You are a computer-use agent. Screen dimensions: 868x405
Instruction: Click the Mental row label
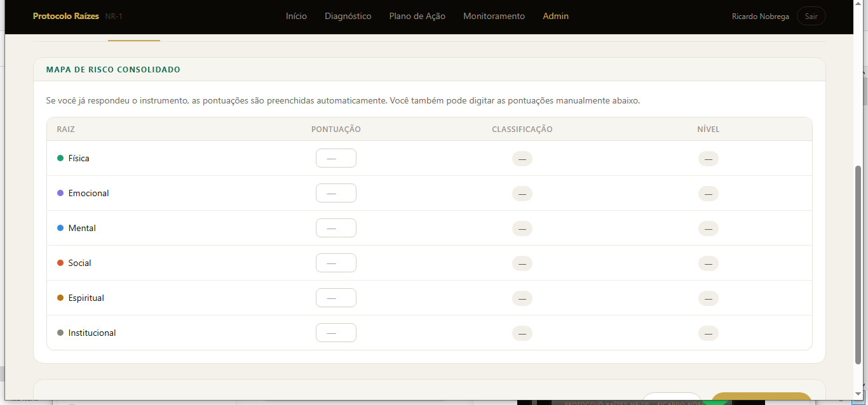point(82,228)
